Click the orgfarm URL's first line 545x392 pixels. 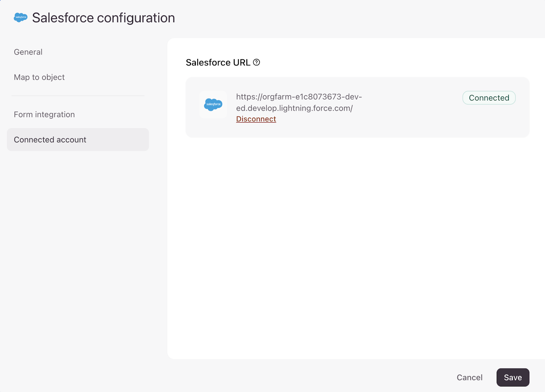point(299,97)
